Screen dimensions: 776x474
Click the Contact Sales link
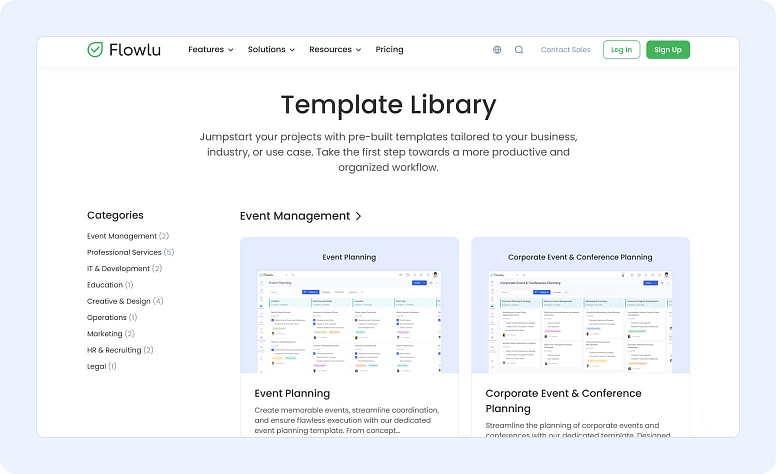565,50
